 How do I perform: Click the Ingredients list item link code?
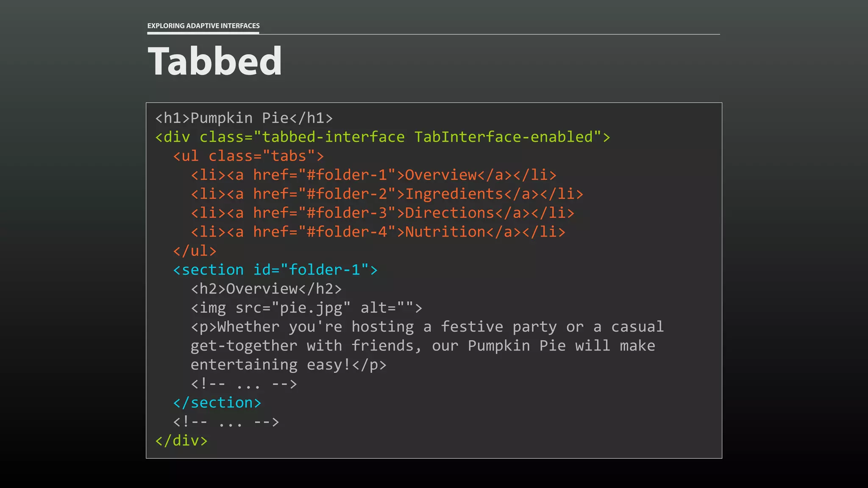(x=387, y=194)
